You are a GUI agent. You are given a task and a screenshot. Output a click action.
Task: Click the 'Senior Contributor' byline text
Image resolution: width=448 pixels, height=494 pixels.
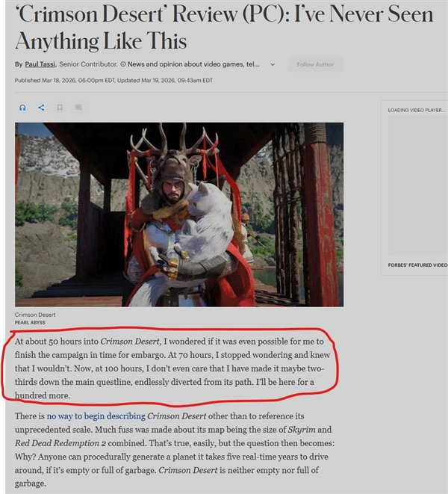tap(88, 64)
